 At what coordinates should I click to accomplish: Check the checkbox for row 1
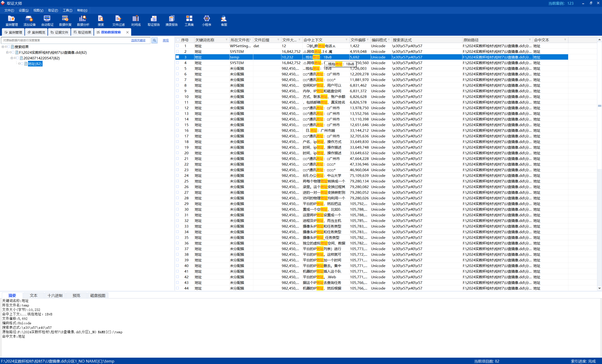[178, 46]
